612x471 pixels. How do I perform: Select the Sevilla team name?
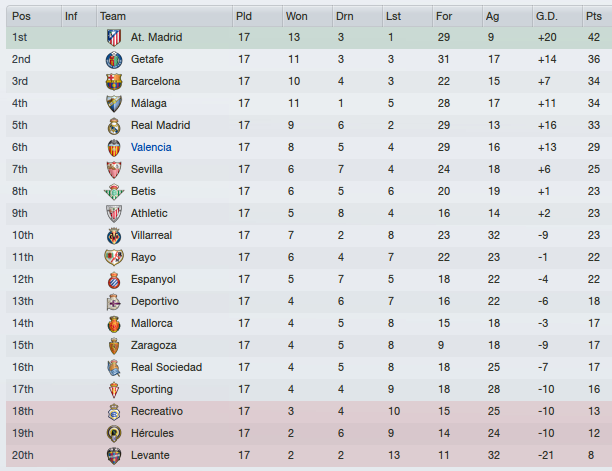(x=147, y=169)
